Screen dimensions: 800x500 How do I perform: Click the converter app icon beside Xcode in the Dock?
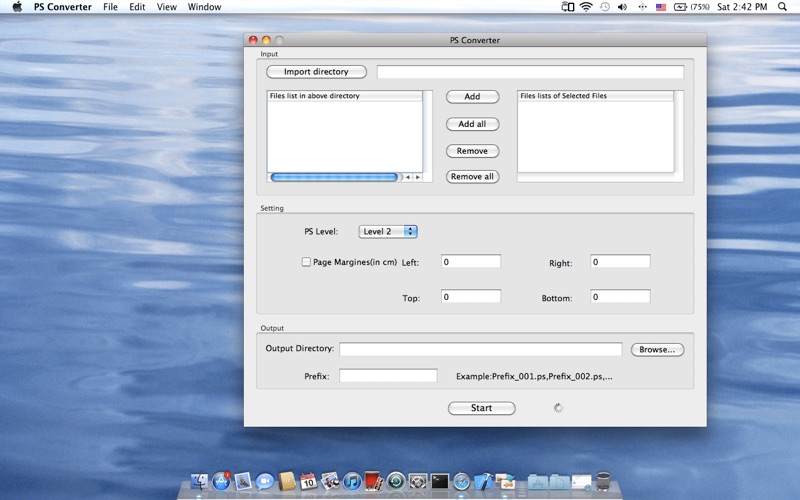click(505, 481)
